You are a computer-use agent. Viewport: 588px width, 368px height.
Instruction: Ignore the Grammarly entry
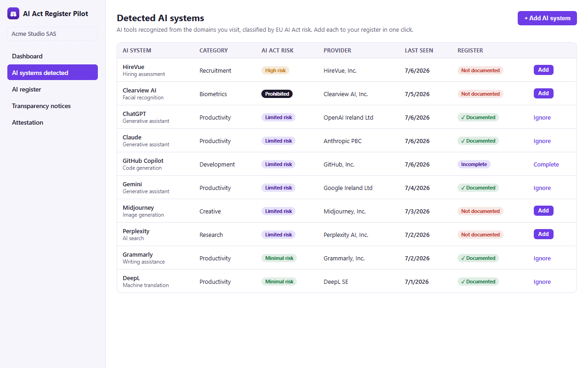(542, 258)
